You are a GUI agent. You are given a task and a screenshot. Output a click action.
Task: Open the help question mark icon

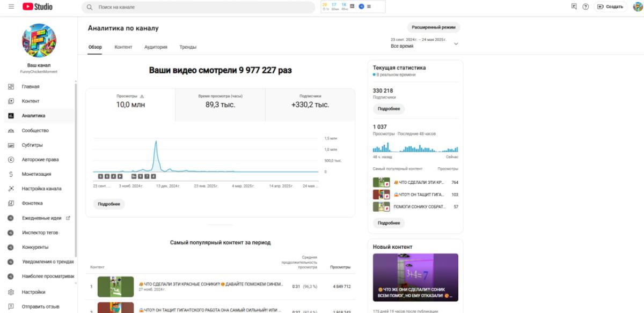point(586,6)
